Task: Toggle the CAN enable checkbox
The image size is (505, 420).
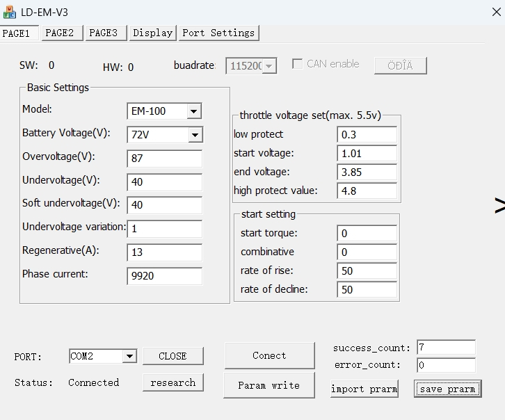Action: click(297, 64)
